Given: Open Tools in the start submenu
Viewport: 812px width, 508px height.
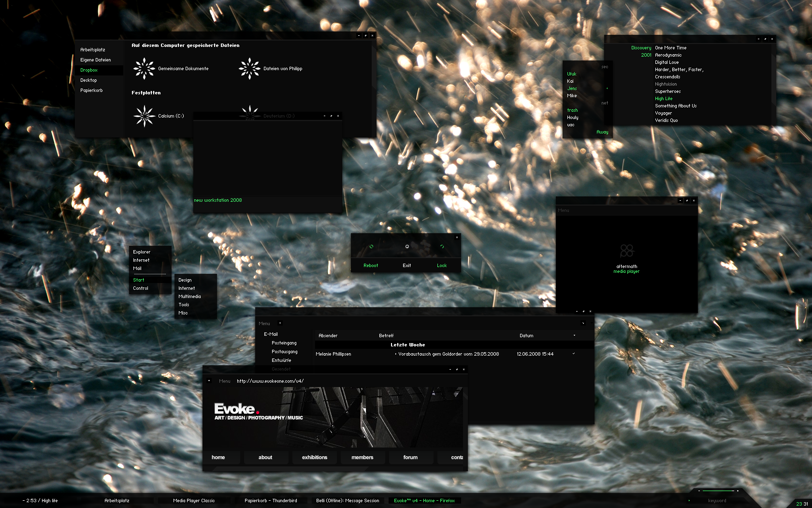Looking at the screenshot, I should point(184,305).
